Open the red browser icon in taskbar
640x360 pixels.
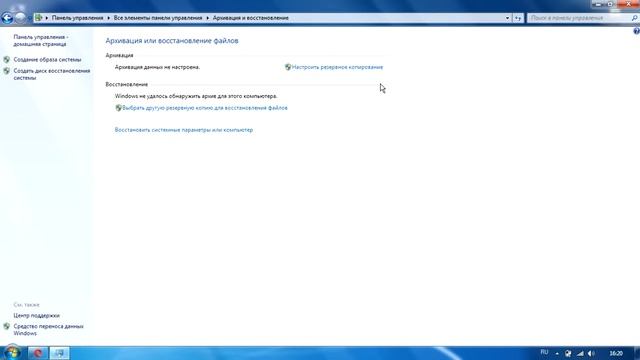click(38, 353)
